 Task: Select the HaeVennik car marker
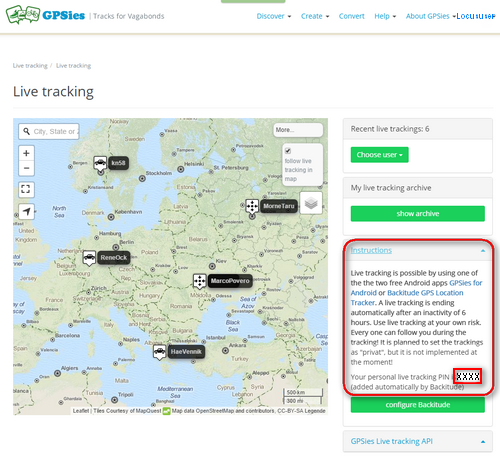click(159, 352)
